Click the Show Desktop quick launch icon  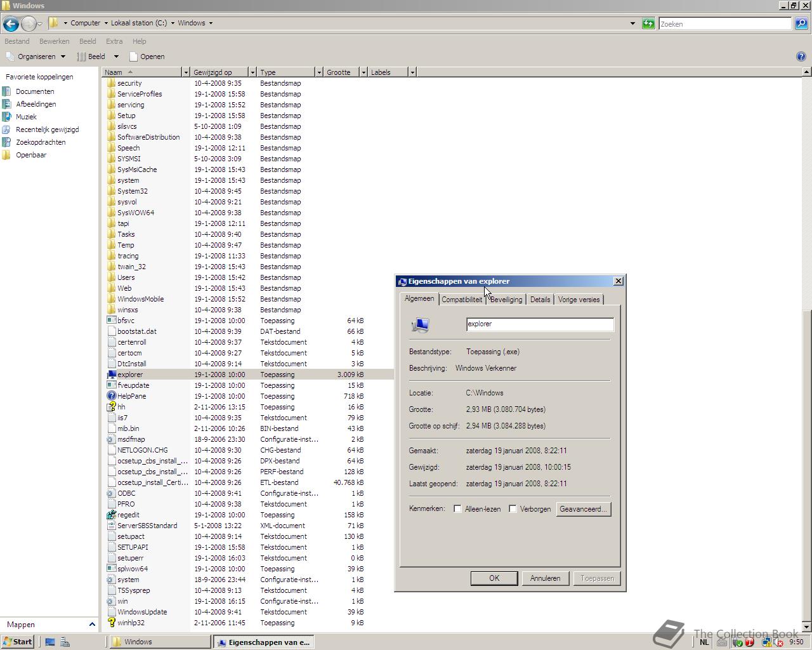click(x=50, y=642)
